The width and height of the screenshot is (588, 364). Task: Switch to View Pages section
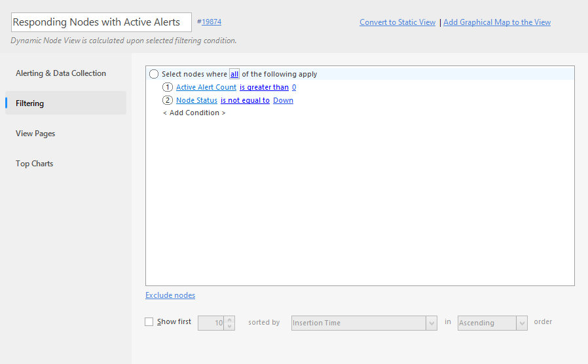point(35,134)
